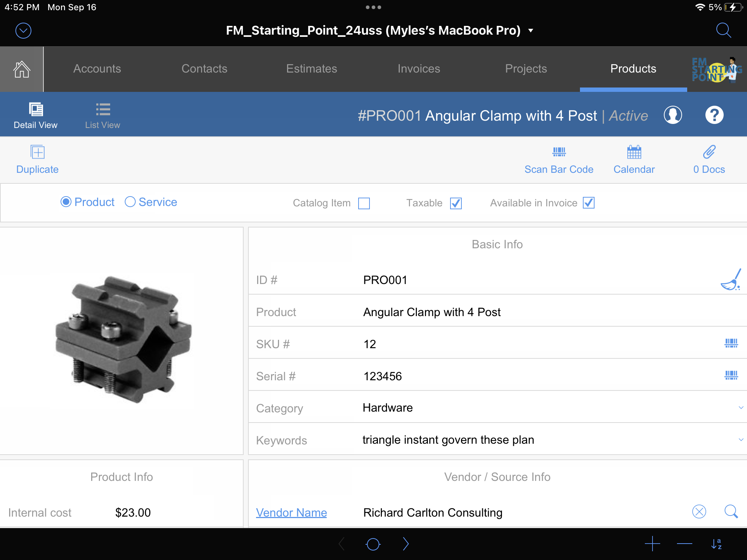Click the product thumbnail image
This screenshot has height=560, width=747.
(x=122, y=341)
